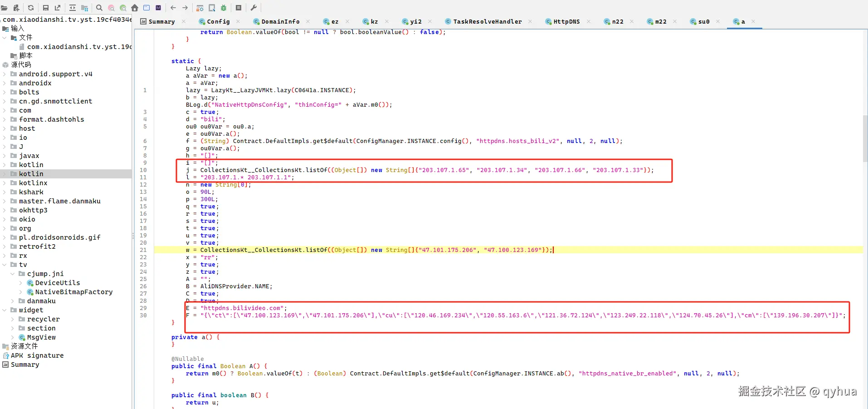The width and height of the screenshot is (868, 409).
Task: Click the "httpdns.hosts_bili_v2" string in code
Action: pos(518,141)
